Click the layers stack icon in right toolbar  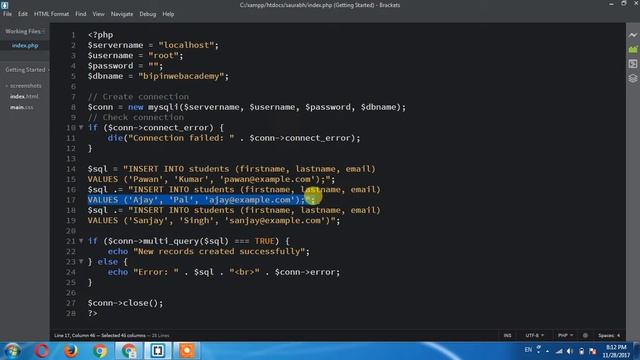point(633,78)
